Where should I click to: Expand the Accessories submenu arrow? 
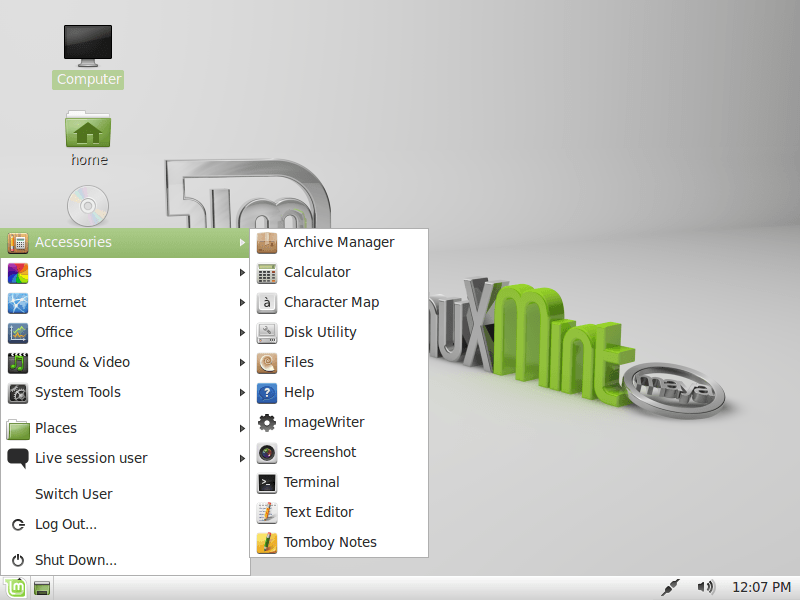point(242,243)
